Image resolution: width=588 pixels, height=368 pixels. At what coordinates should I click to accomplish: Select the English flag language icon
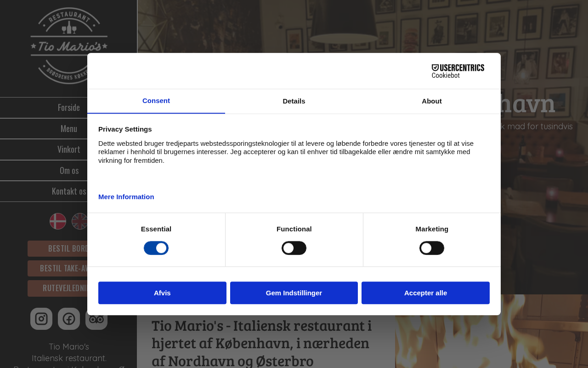[x=79, y=221]
